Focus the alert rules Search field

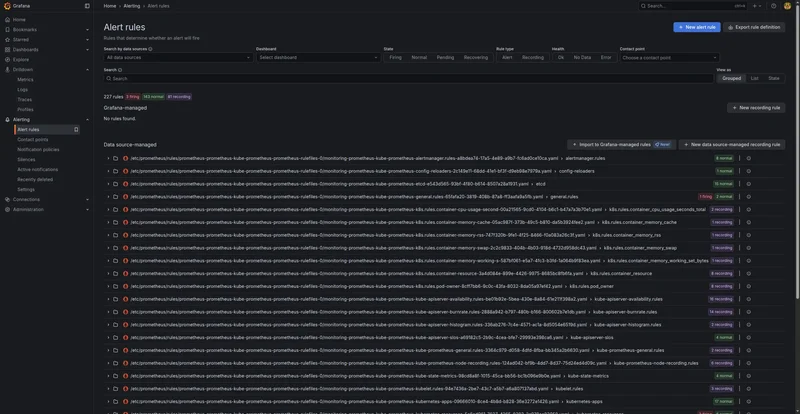click(x=408, y=79)
